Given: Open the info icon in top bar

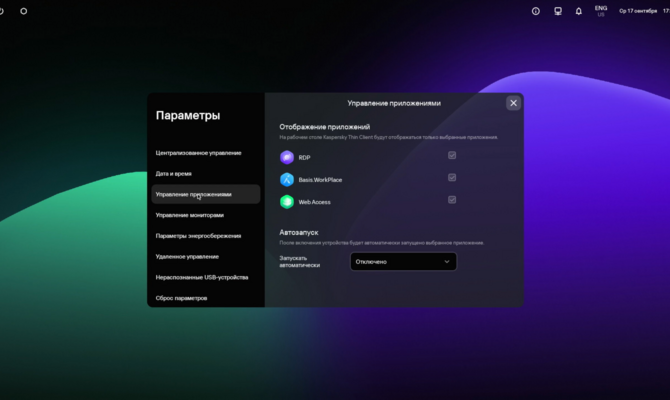Looking at the screenshot, I should point(535,11).
